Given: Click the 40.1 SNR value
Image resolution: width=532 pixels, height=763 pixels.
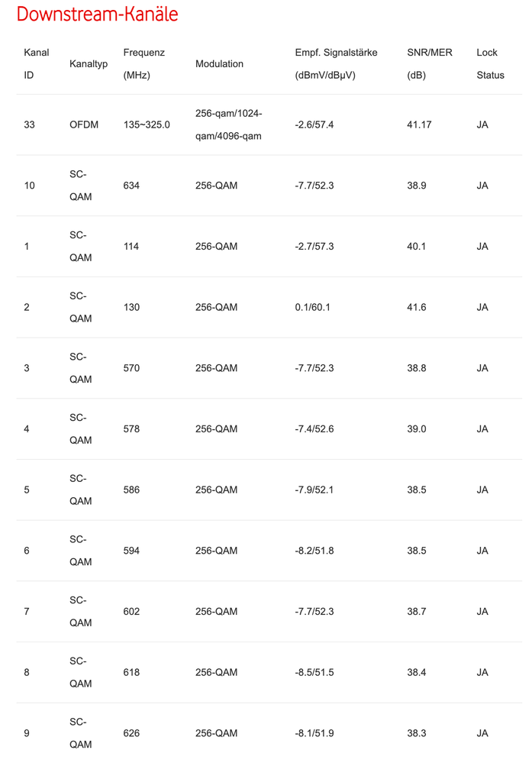Looking at the screenshot, I should (417, 247).
